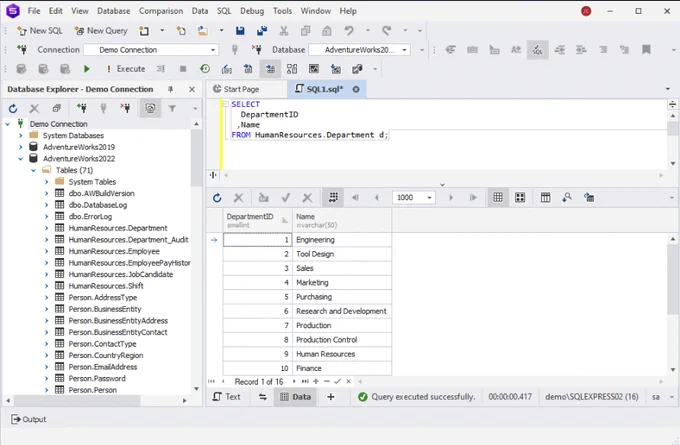Switch to the Start Page tab
Viewport: 680px width, 445px height.
click(x=236, y=89)
